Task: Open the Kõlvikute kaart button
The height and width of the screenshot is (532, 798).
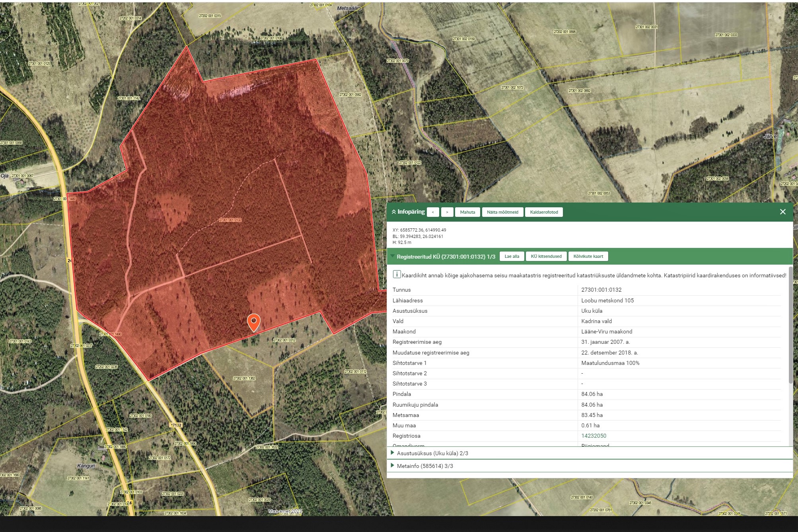Action: [588, 256]
